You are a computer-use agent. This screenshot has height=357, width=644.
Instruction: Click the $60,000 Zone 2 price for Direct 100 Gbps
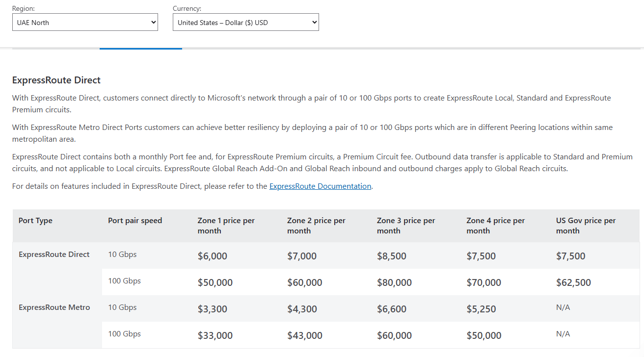coord(305,282)
